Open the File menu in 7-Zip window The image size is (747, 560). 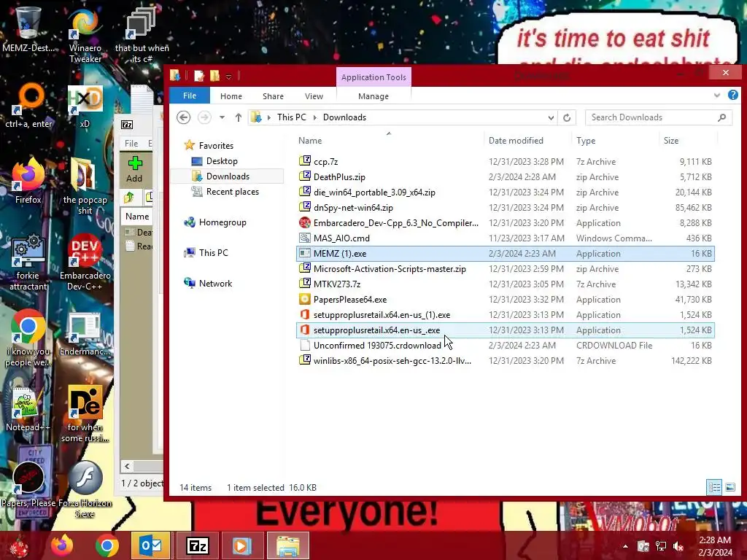(x=131, y=144)
